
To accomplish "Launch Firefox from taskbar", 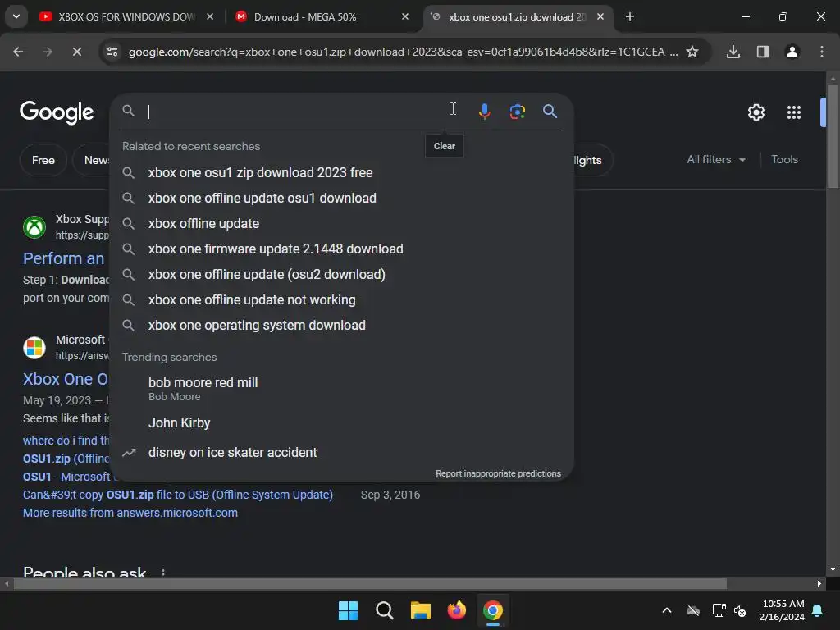I will 457,610.
